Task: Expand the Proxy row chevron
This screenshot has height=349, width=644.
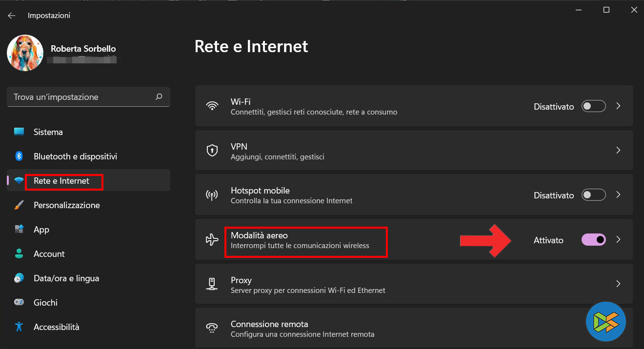Action: pyautogui.click(x=618, y=284)
